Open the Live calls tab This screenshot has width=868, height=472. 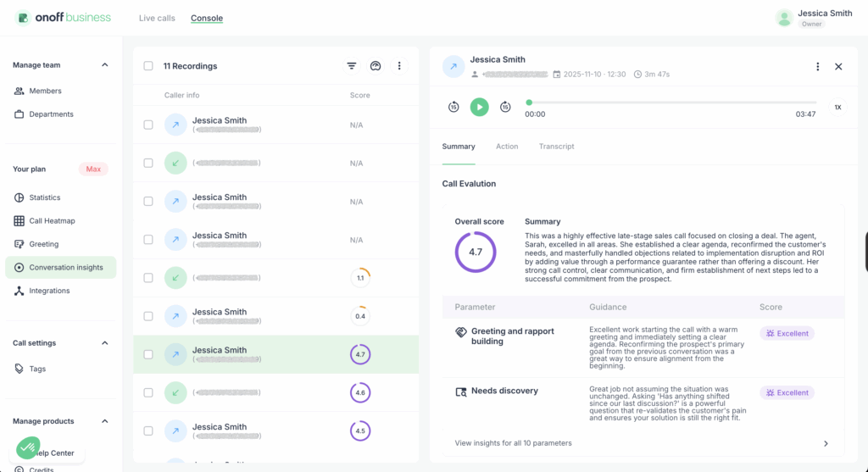(x=156, y=18)
